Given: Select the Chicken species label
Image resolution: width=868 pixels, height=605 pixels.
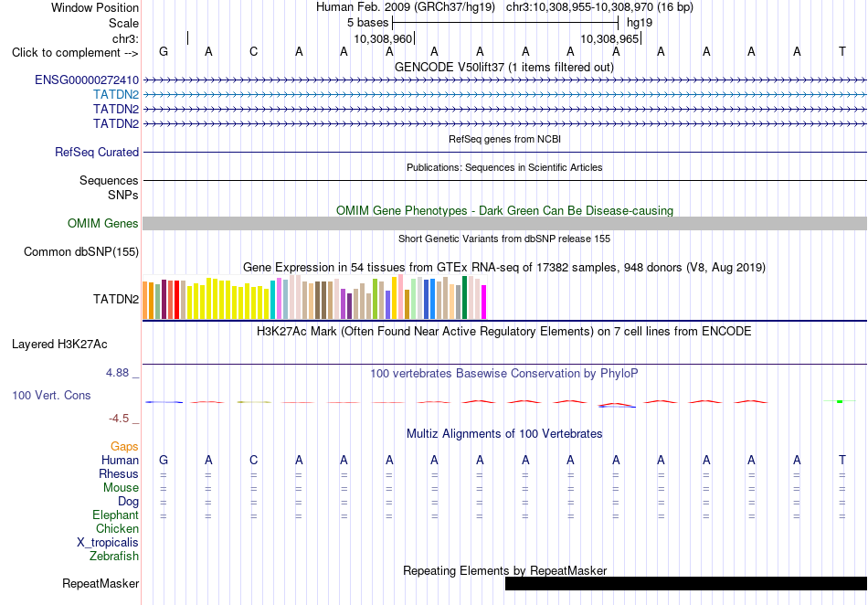Looking at the screenshot, I should pyautogui.click(x=117, y=529).
